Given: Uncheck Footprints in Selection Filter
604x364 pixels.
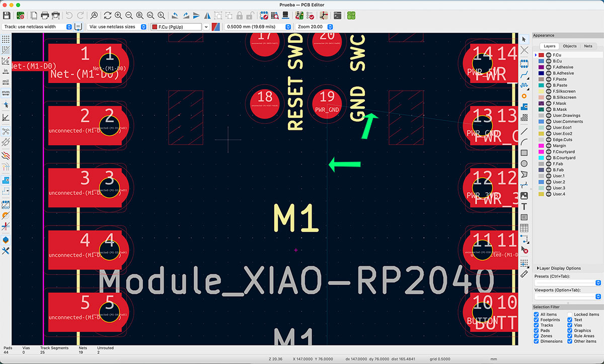Looking at the screenshot, I should tap(536, 320).
